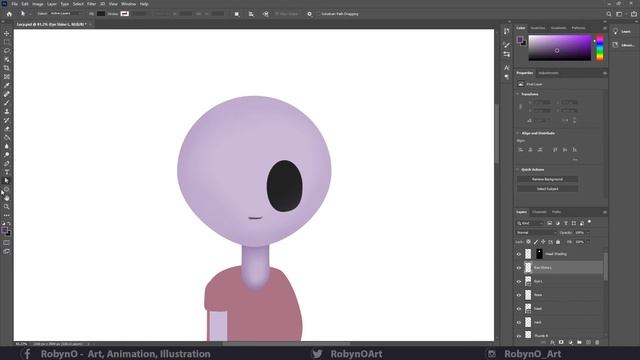
Task: Click the more align options ellipsis
Action: click(x=575, y=160)
